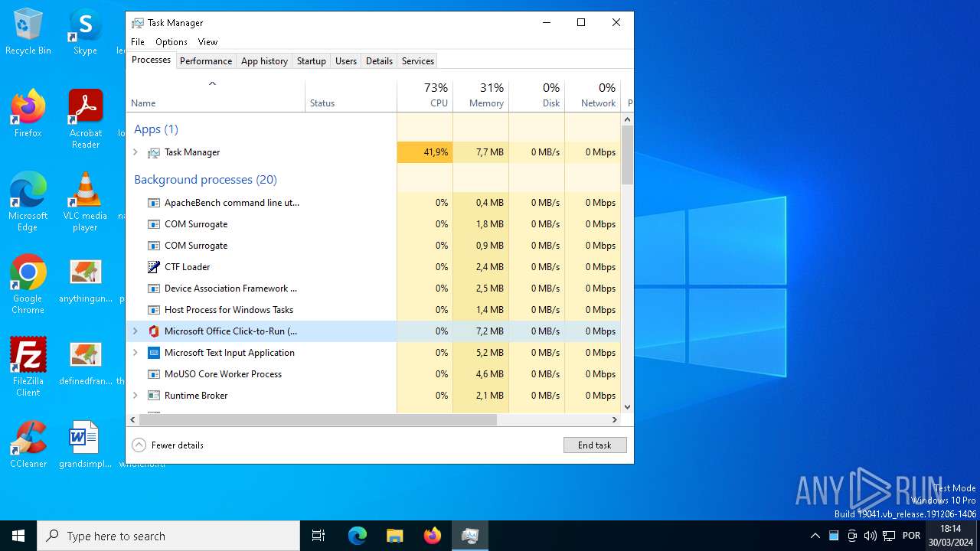
Task: Expand the Task Manager app row
Action: (136, 152)
